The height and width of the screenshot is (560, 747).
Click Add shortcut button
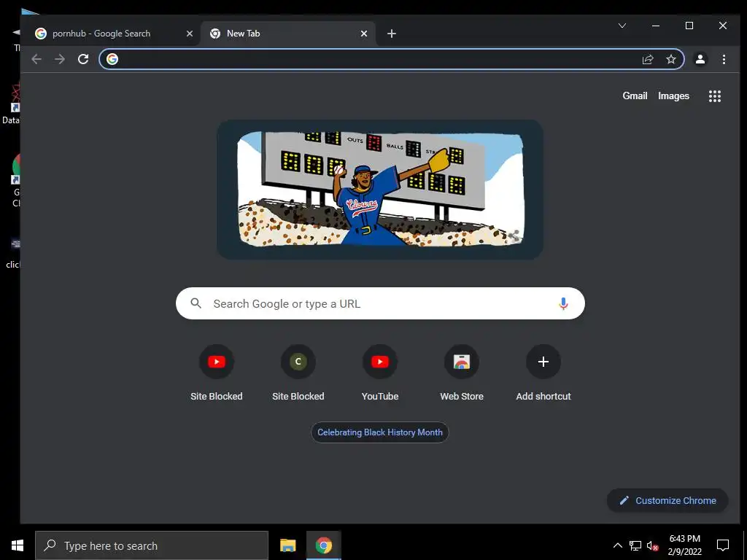click(x=543, y=373)
